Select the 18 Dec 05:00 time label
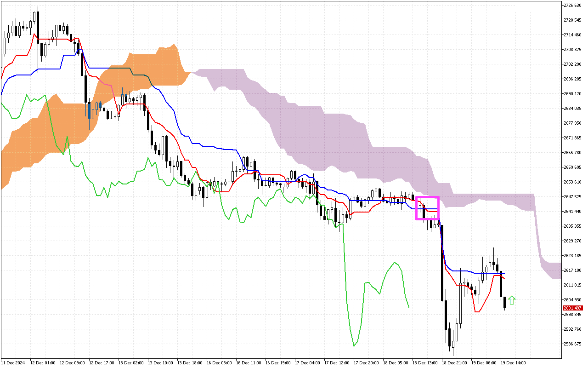Screen dimensions: 588x368 tap(396, 363)
